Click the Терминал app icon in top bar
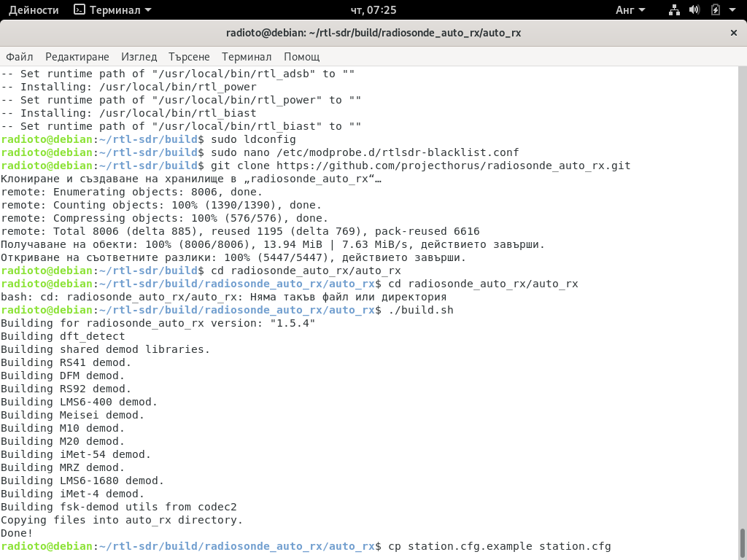Viewport: 747px width, 560px height. [x=79, y=10]
